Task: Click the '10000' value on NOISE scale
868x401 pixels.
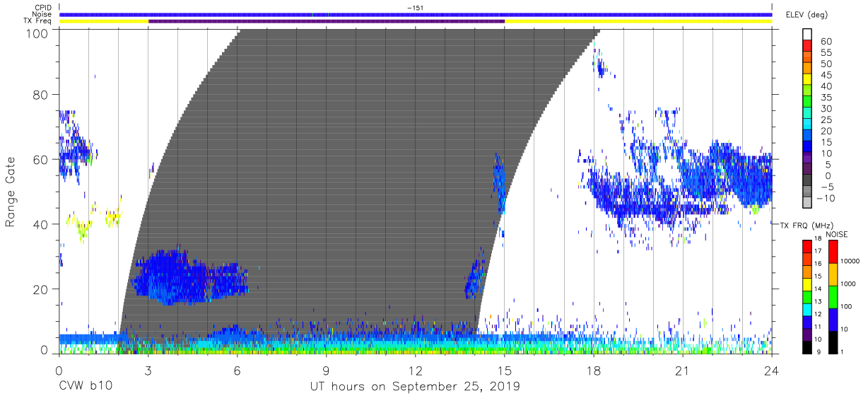Action: point(851,262)
